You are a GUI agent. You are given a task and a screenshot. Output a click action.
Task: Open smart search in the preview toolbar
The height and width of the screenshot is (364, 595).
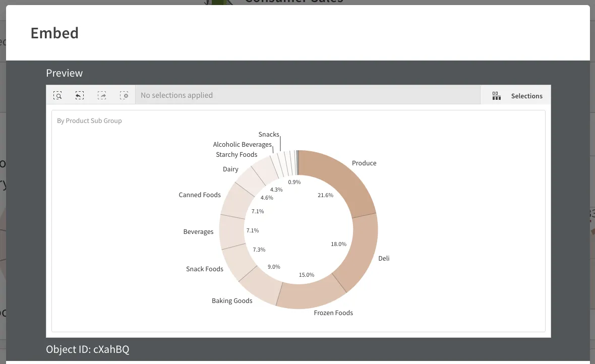[x=57, y=95]
